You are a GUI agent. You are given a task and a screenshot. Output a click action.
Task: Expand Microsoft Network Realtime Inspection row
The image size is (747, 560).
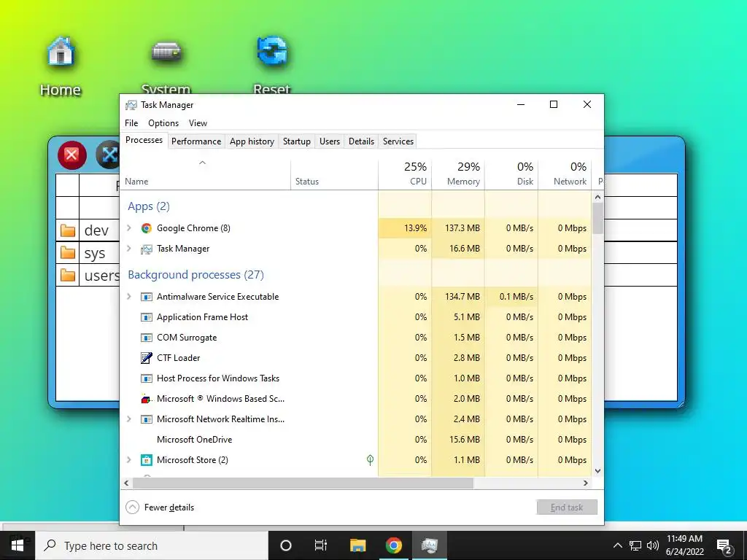[128, 419]
